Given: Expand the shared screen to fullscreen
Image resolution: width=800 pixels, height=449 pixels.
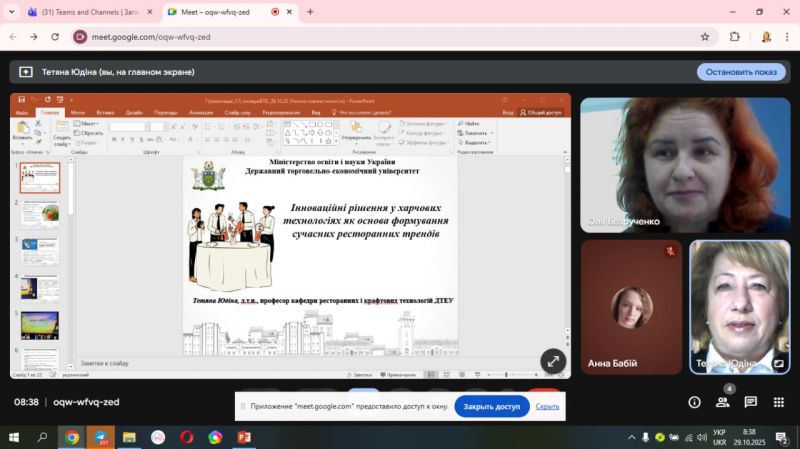Looking at the screenshot, I should click(553, 361).
